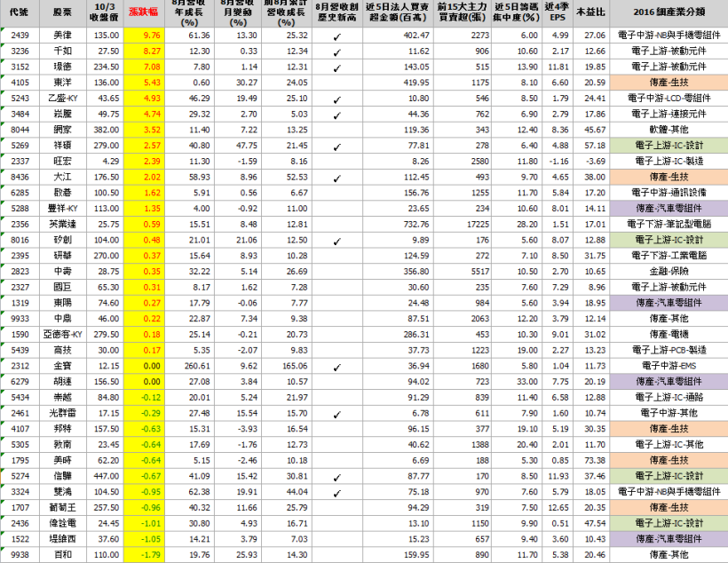Click the value 732.76
The image size is (728, 563).
pyautogui.click(x=416, y=225)
